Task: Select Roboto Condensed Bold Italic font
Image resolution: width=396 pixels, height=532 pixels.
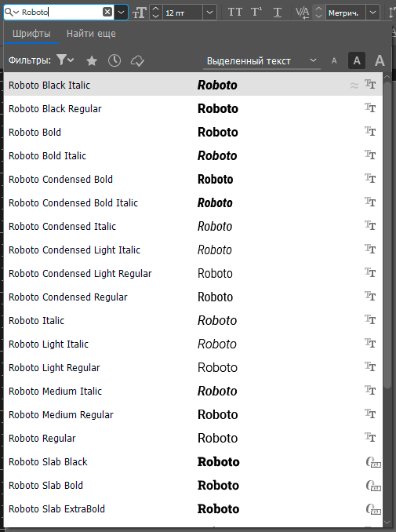Action: pos(193,202)
